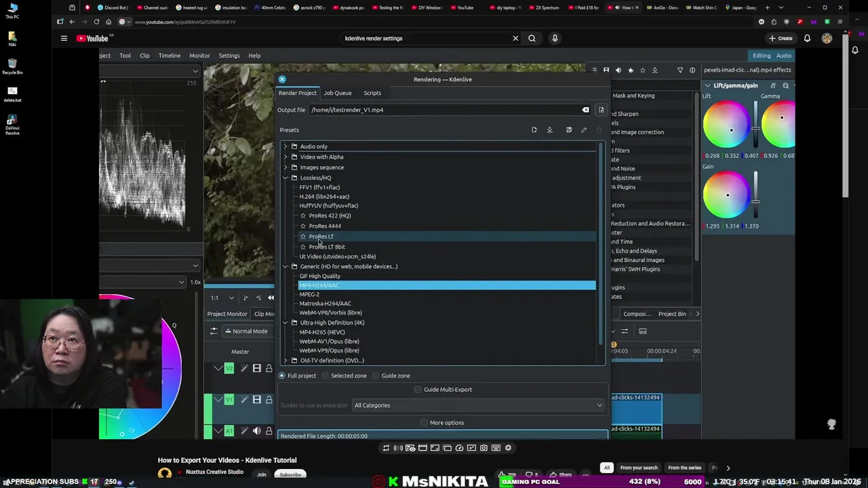Check the More options box
Image resolution: width=868 pixels, height=488 pixels.
[424, 423]
